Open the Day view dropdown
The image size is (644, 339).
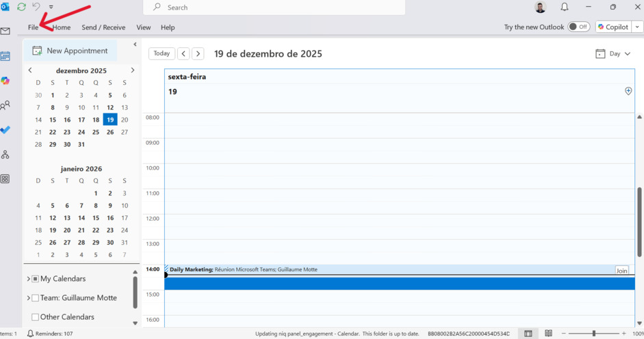pos(613,54)
